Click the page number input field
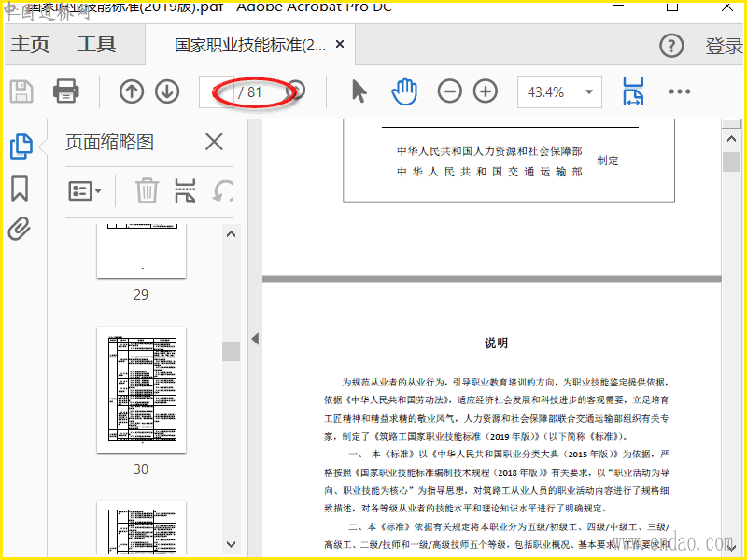This screenshot has width=747, height=560. (217, 91)
